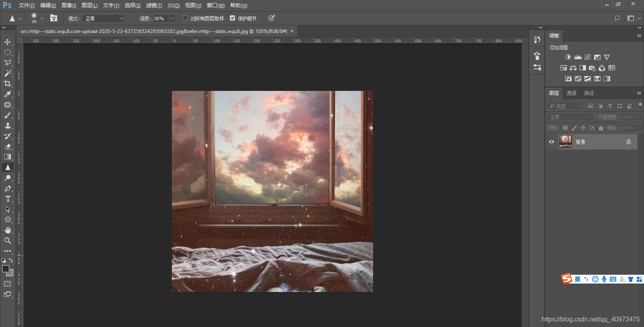The height and width of the screenshot is (327, 644).
Task: Open the 文件 menu
Action: tap(27, 5)
